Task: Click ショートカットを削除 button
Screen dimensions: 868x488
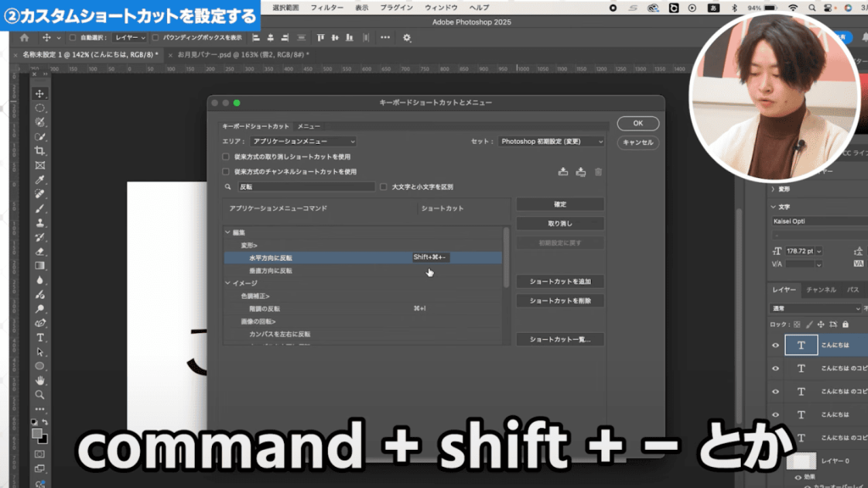Action: tap(560, 301)
